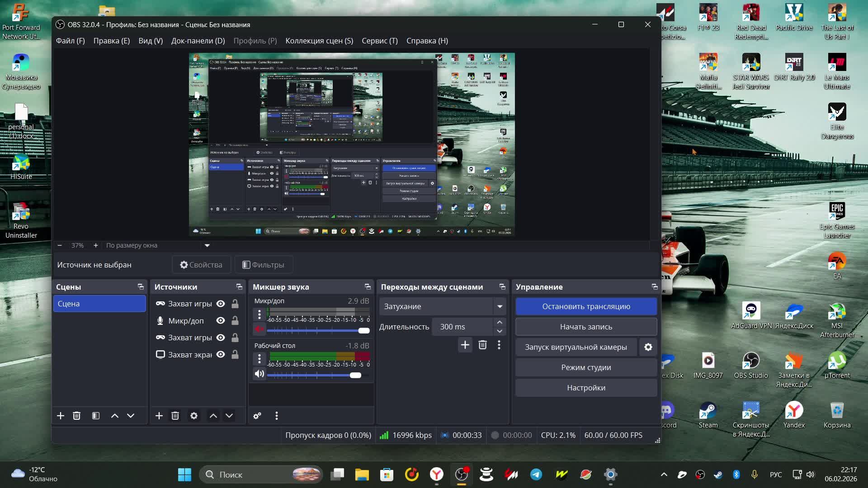Hide the Микр/доп source eye icon
The width and height of the screenshot is (868, 488).
(221, 321)
